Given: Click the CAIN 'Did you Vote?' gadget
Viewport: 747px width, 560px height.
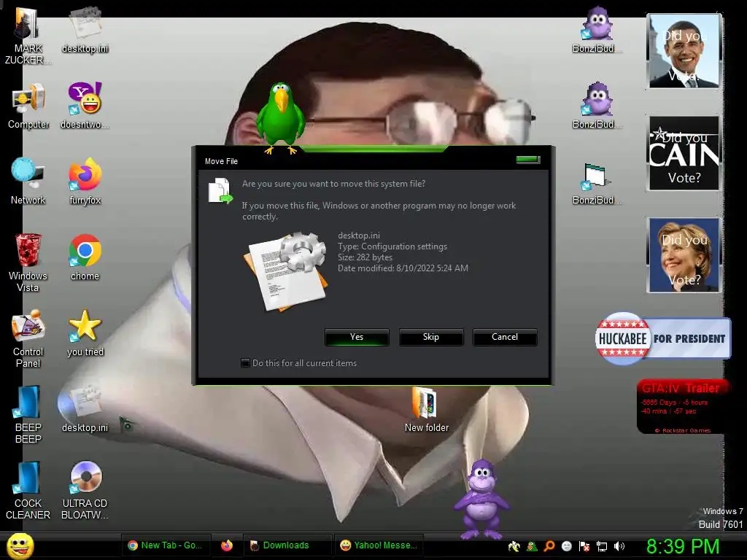Looking at the screenshot, I should pos(684,153).
